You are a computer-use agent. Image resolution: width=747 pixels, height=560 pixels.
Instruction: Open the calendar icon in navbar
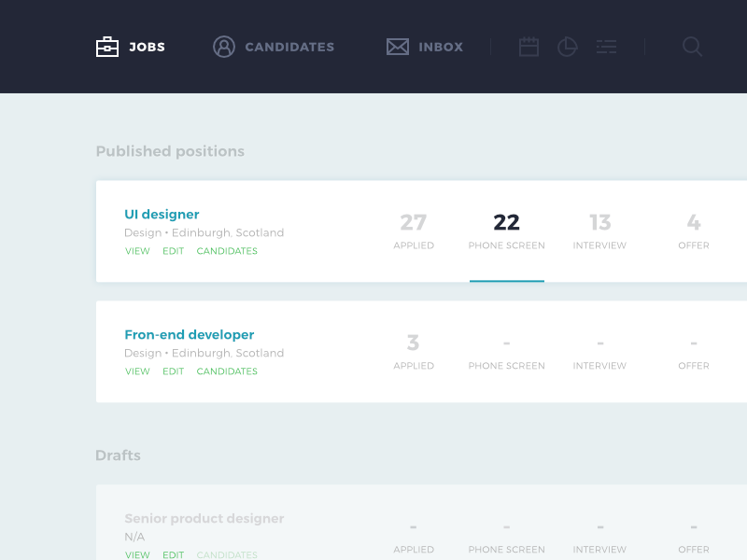[x=529, y=47]
